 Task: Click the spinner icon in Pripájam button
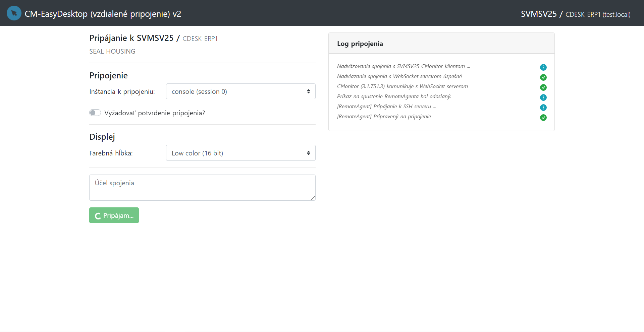98,216
